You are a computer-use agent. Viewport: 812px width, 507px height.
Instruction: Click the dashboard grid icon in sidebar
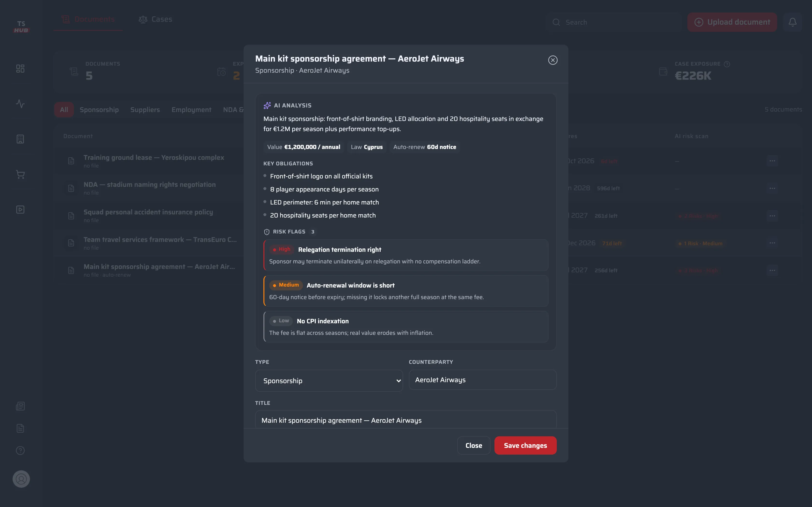[20, 68]
